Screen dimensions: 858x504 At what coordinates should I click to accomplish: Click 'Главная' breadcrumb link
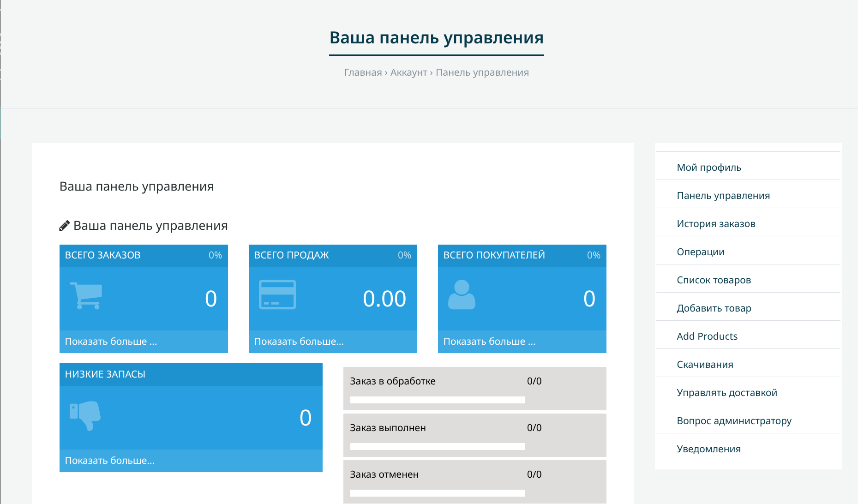363,72
